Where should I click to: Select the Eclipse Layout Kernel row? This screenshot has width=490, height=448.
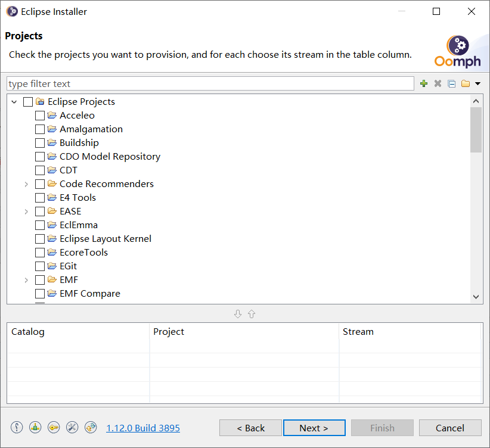106,239
